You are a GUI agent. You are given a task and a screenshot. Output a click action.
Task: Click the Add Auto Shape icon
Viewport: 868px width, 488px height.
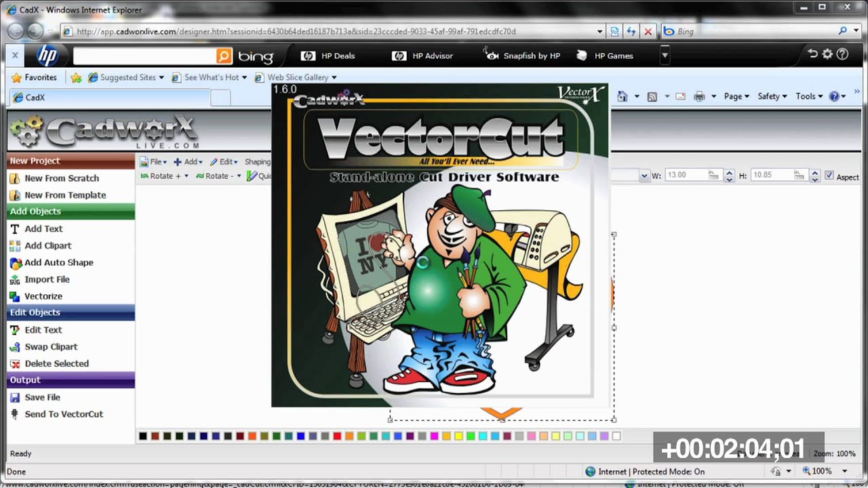14,263
